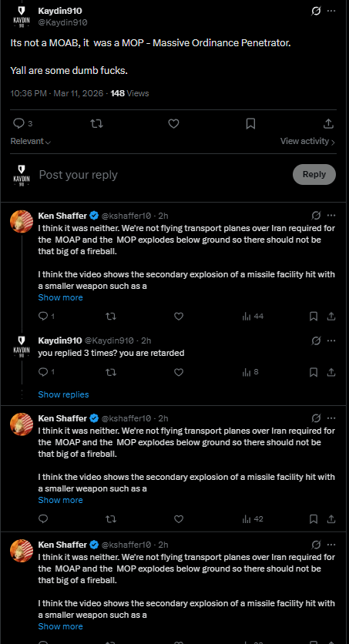Expand first Ken Shaffer reply with Show more
The image size is (349, 644).
coord(60,297)
